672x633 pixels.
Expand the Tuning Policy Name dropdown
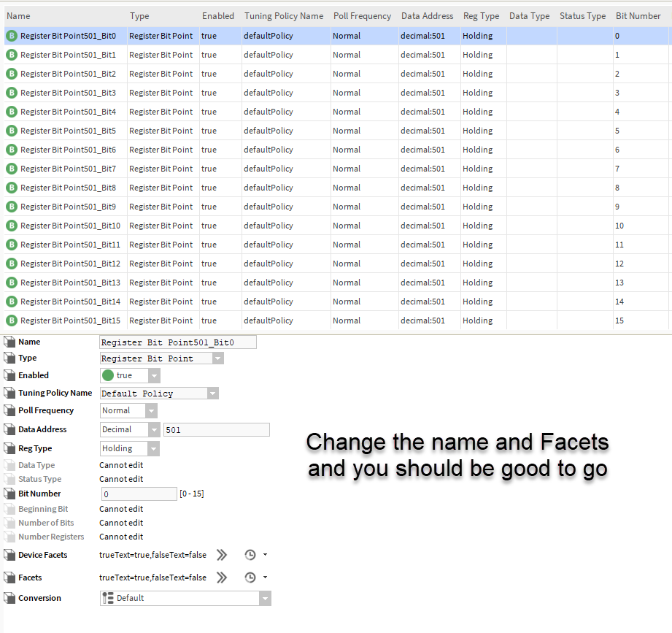point(212,394)
